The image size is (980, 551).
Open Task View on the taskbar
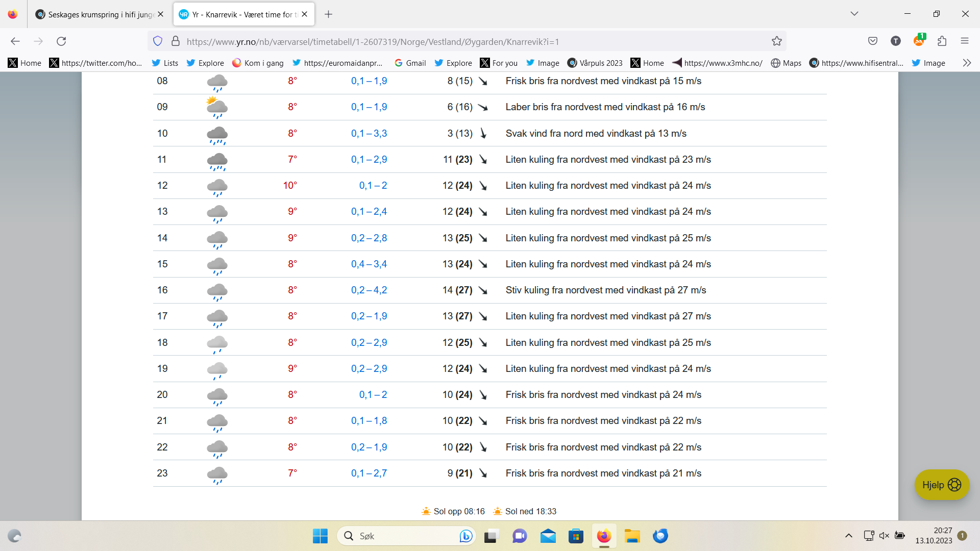(491, 536)
